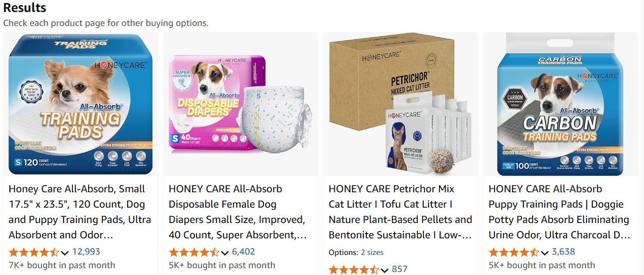The image size is (644, 275).
Task: Expand rating chevron next to 6,402 reviews
Action: 225,253
